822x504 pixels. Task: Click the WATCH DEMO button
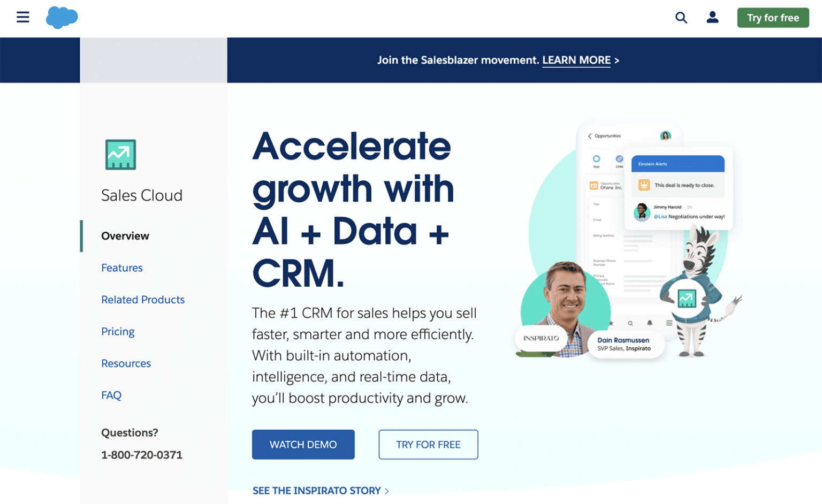[303, 445]
